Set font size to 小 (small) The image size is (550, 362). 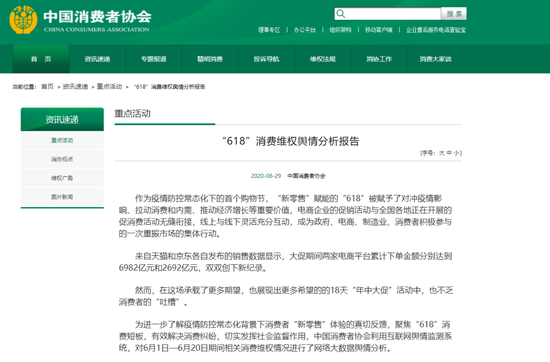pos(456,153)
